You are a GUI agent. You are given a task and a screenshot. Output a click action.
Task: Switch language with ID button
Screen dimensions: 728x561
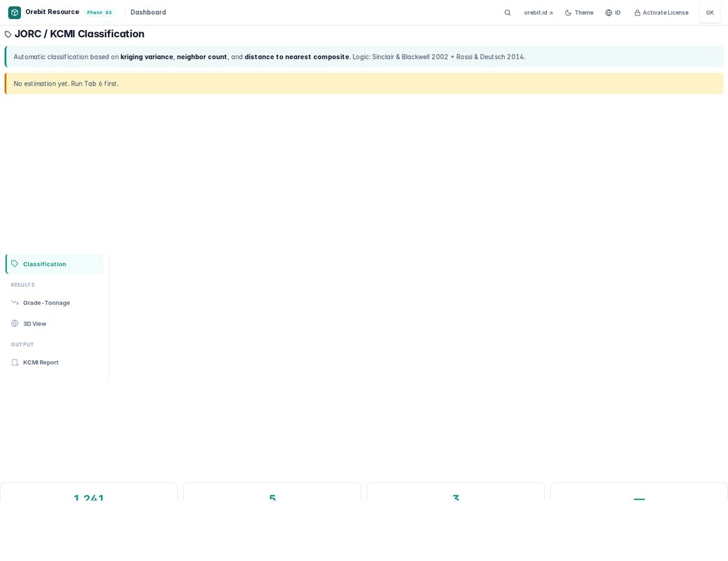(613, 13)
